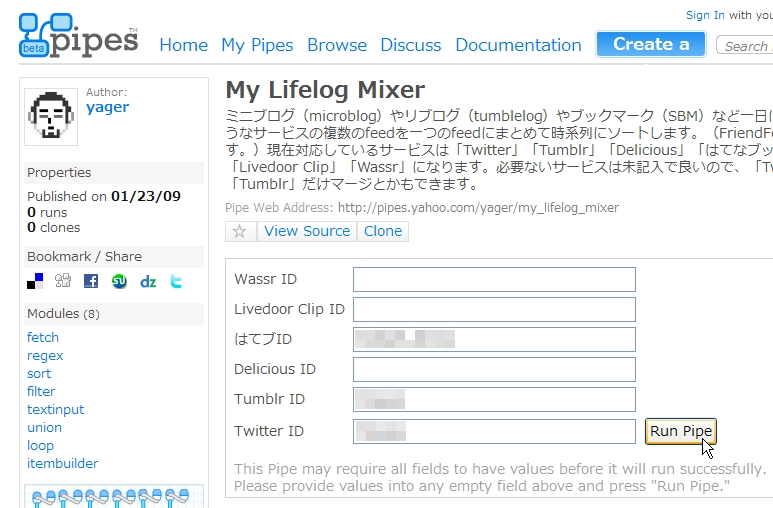This screenshot has height=508, width=773.
Task: Focus the Livedoor Clip ID field
Action: pyautogui.click(x=494, y=310)
